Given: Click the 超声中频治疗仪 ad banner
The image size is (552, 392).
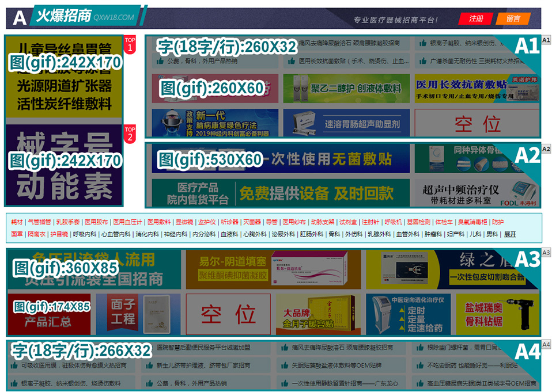Looking at the screenshot, I should click(x=477, y=193).
